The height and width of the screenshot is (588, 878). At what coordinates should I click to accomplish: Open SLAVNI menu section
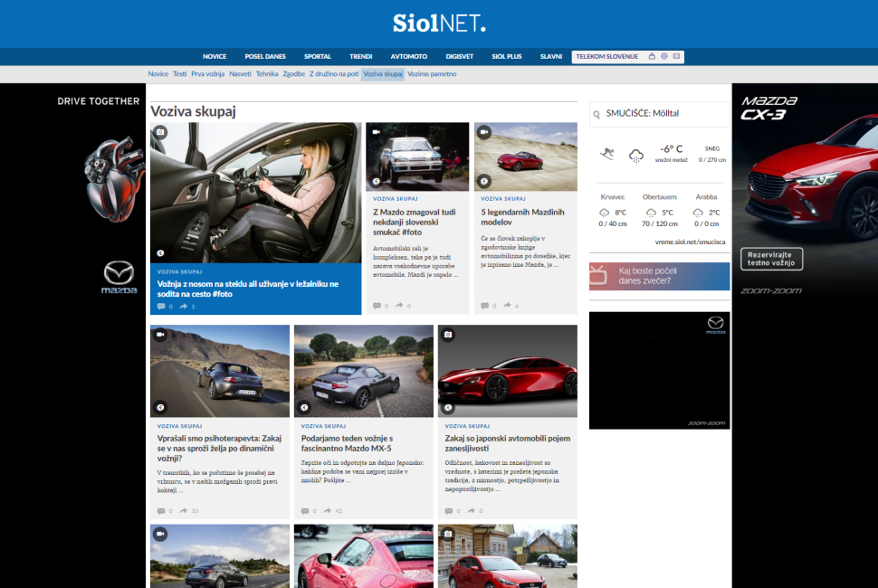[x=551, y=56]
